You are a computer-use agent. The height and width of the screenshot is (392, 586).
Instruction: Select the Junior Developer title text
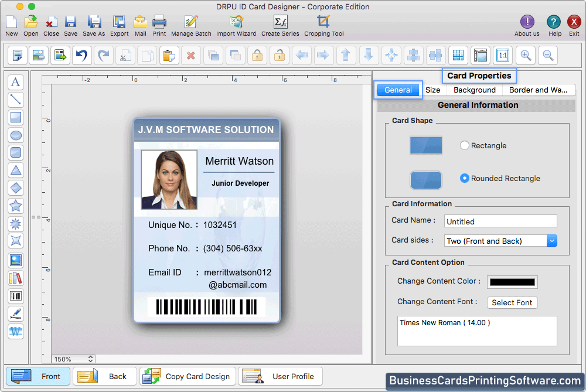[240, 183]
